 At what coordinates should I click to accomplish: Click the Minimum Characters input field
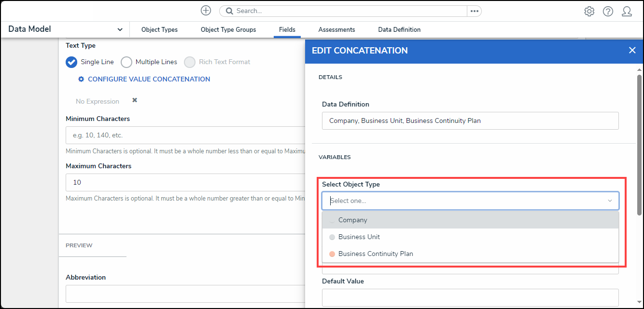pos(185,135)
